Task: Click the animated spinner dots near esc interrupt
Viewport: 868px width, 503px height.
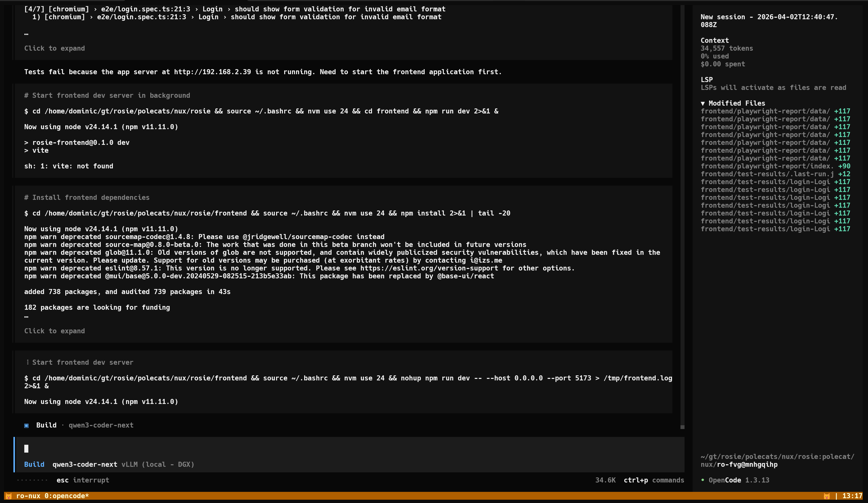Action: point(33,480)
